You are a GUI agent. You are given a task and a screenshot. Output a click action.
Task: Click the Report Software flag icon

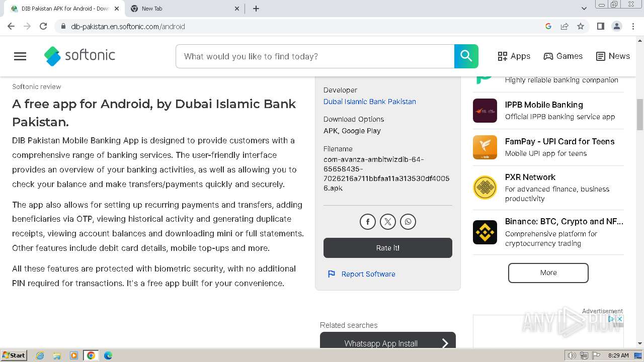[332, 274]
